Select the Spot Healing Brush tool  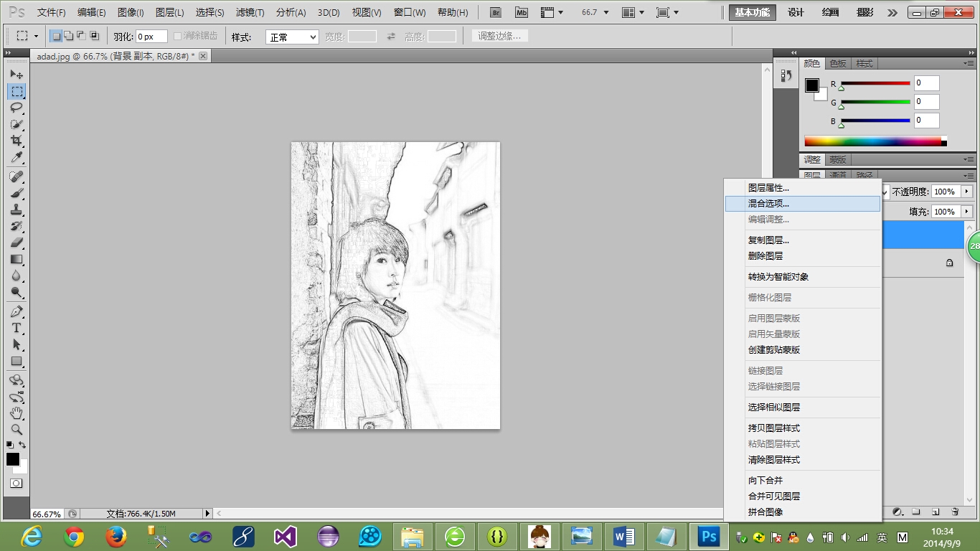(x=17, y=176)
